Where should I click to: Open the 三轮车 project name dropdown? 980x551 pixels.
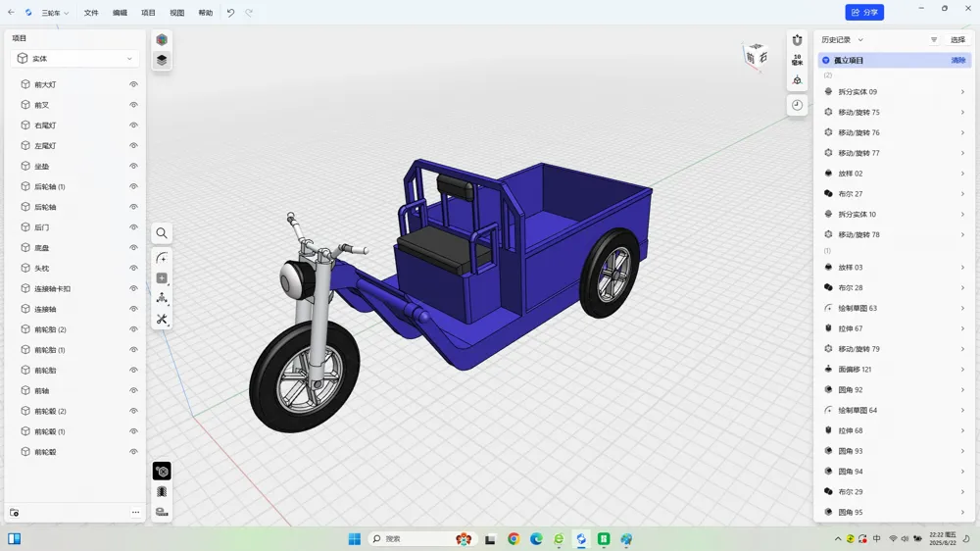pos(55,13)
